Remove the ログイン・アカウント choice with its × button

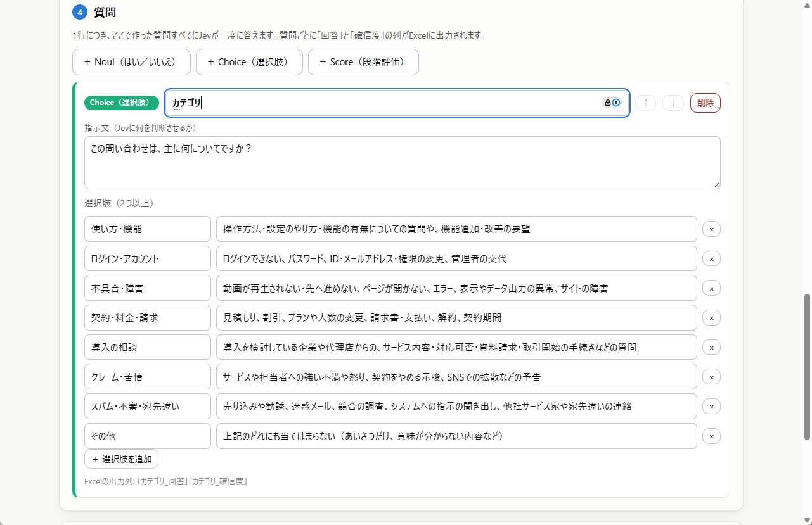(x=711, y=258)
